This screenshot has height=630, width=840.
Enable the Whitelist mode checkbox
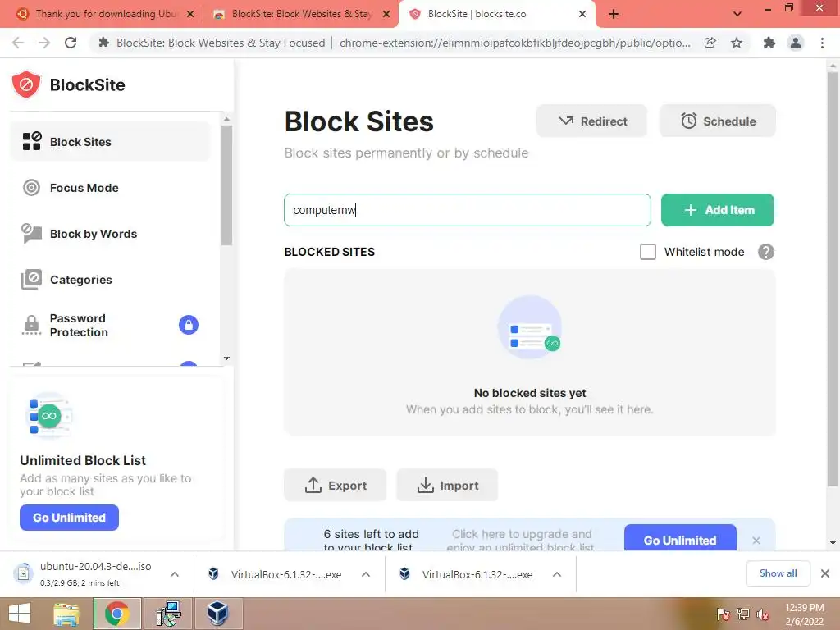648,252
